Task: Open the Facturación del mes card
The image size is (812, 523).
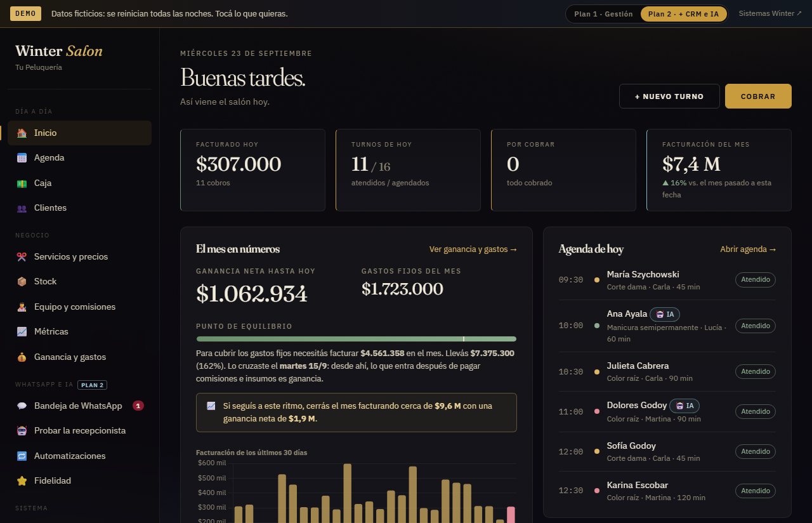Action: point(719,170)
